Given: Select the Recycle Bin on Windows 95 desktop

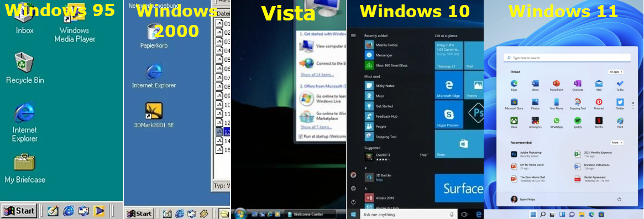Looking at the screenshot, I should 25,69.
